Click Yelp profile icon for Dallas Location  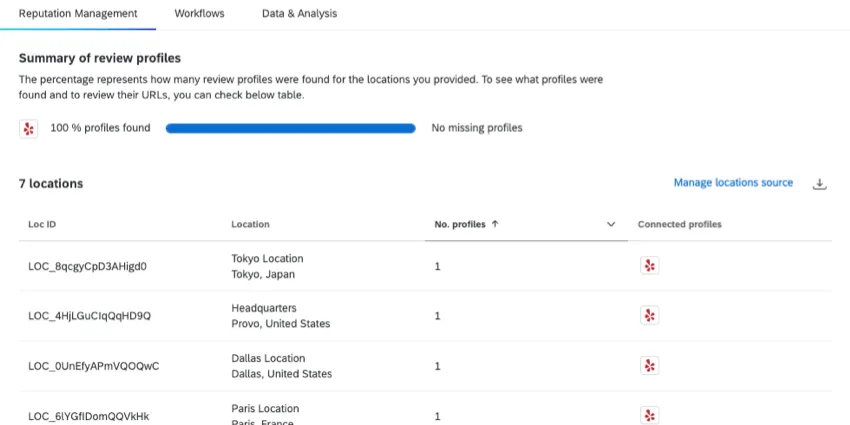pyautogui.click(x=650, y=366)
